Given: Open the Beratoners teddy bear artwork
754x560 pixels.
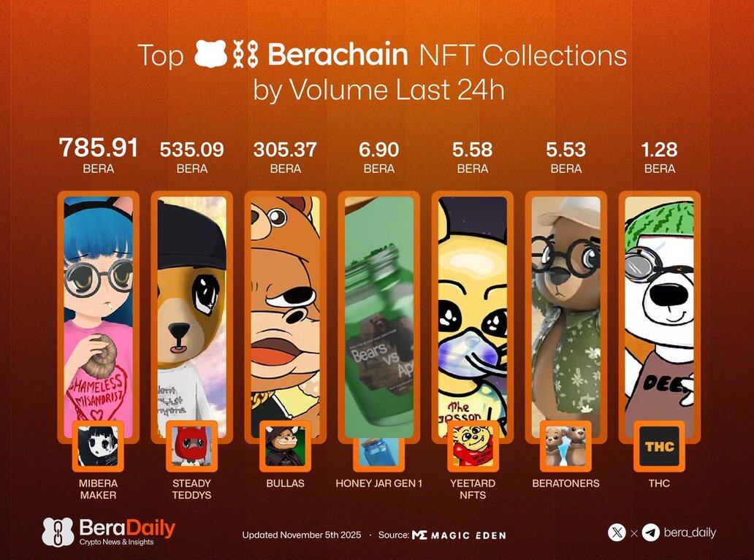Looking at the screenshot, I should coord(566,307).
